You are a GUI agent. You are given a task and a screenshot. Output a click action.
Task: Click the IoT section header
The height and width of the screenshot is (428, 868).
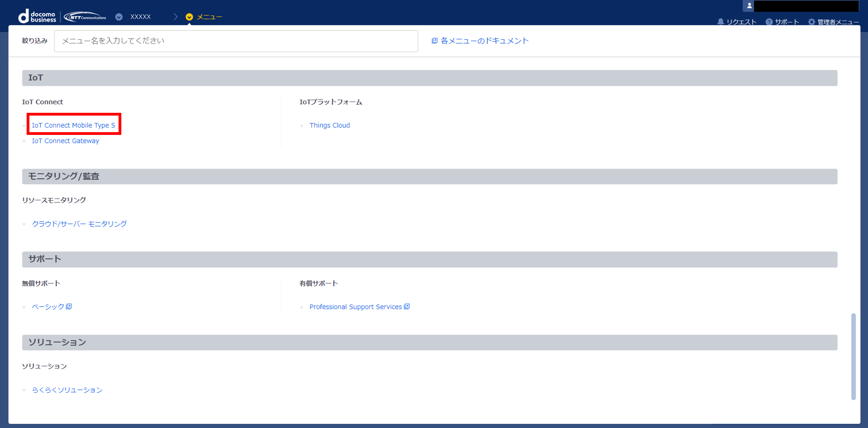tap(430, 78)
